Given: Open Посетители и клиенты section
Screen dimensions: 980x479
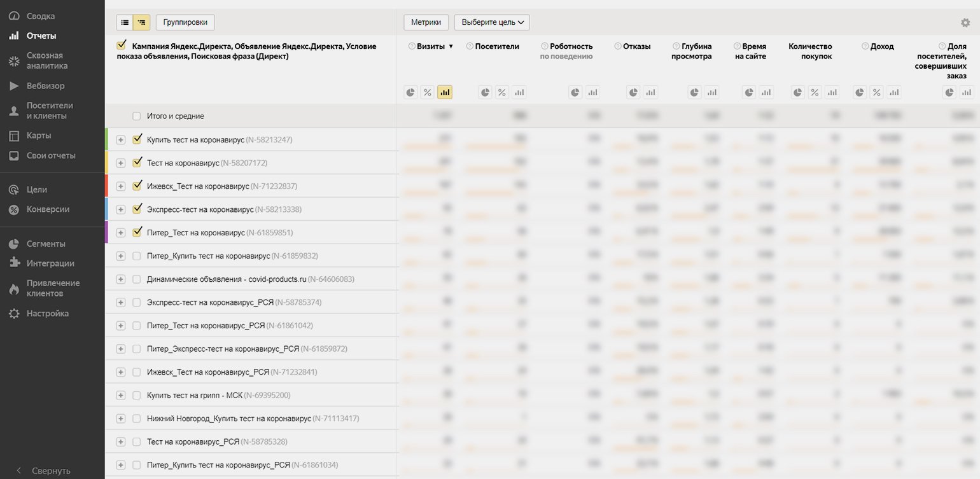Looking at the screenshot, I should point(50,111).
